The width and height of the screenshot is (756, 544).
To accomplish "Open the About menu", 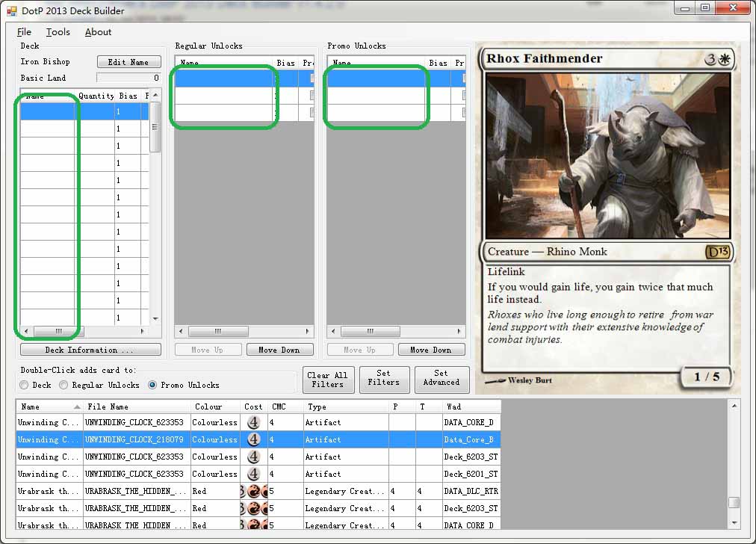I will point(98,32).
